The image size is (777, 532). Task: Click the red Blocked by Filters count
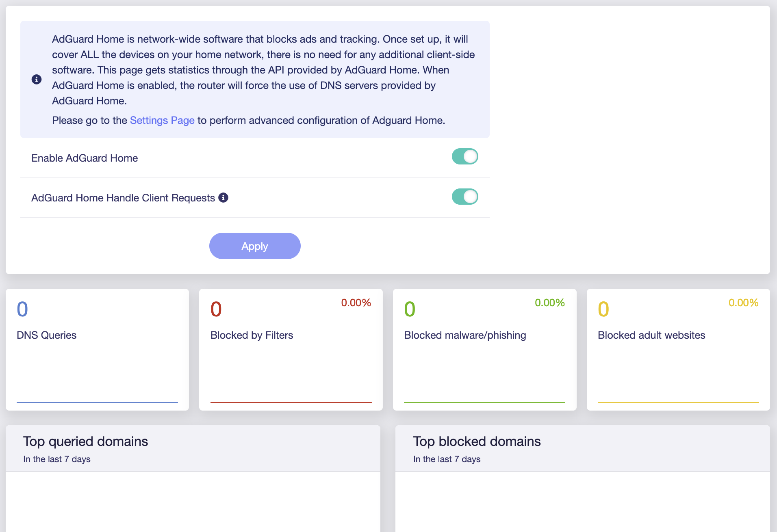[216, 309]
